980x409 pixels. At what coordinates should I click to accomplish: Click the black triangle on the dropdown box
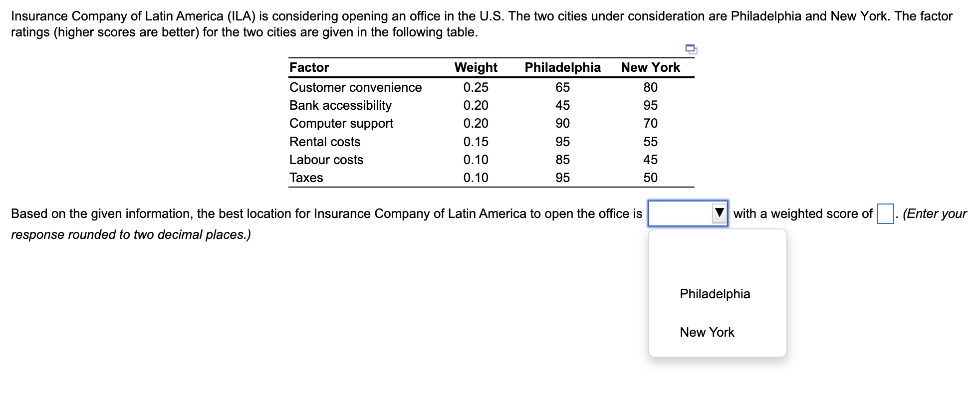719,212
